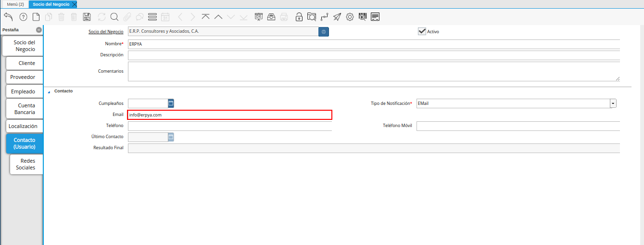This screenshot has width=644, height=245.
Task: Click the copy record icon
Action: (49, 17)
